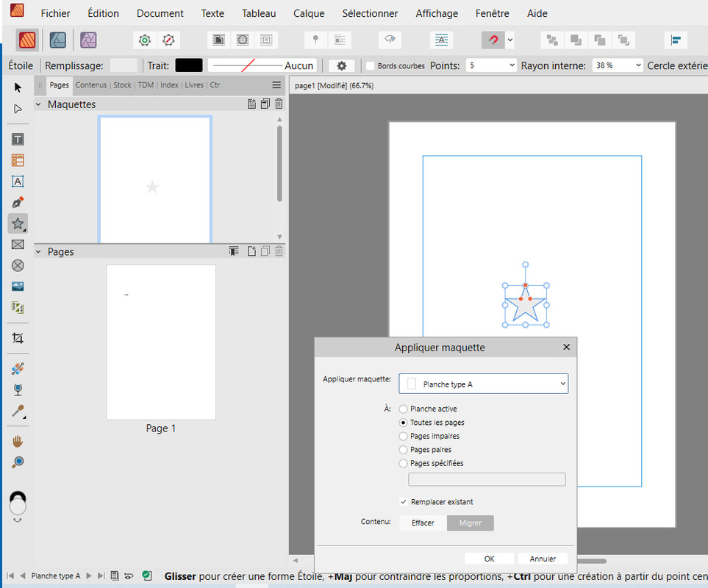Open the star tool settings gear
This screenshot has width=708, height=588.
pos(341,66)
